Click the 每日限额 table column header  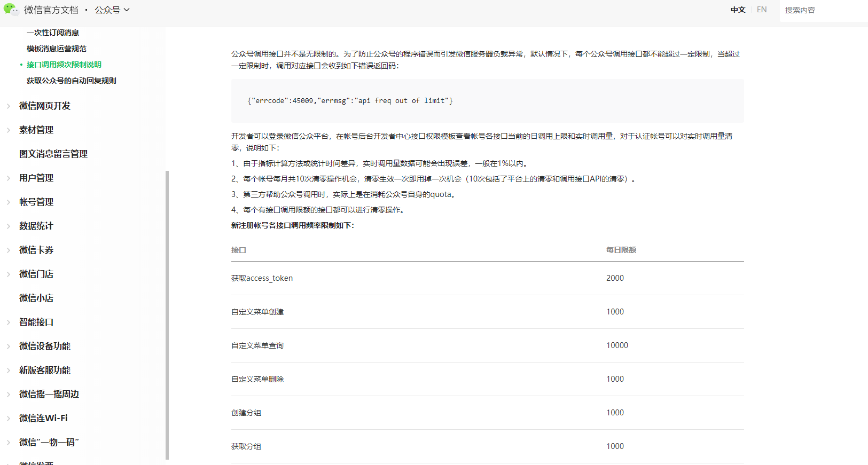(x=621, y=250)
